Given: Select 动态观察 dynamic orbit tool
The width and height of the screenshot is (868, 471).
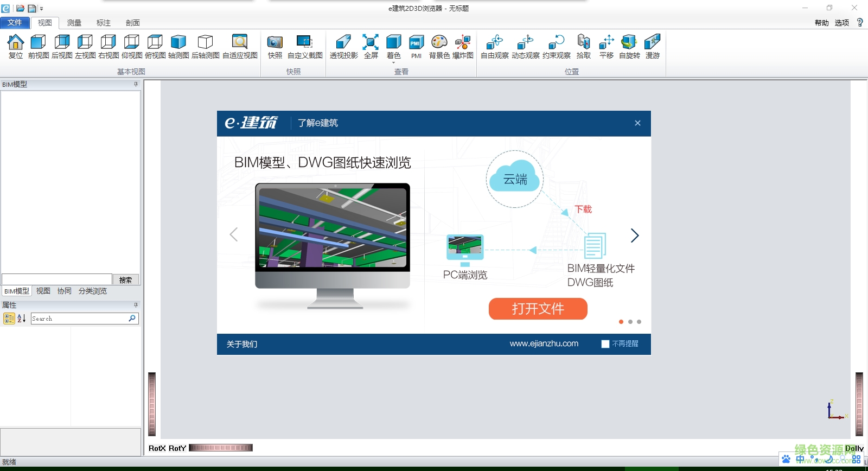Looking at the screenshot, I should point(526,47).
